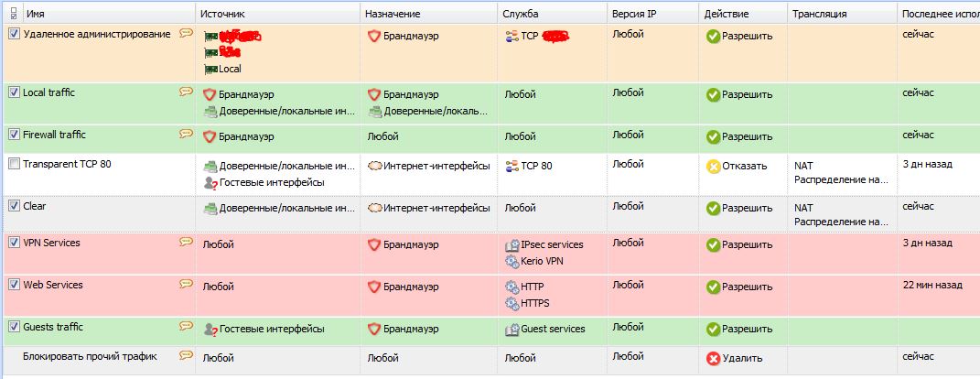Click the comment bubble icon on Local traffic rule
Screen dimensions: 980x379
pyautogui.click(x=186, y=92)
